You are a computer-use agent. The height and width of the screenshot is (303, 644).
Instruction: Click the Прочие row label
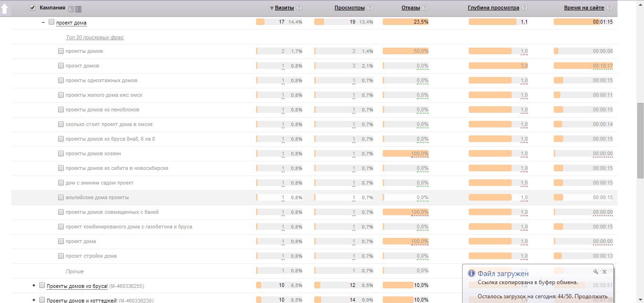point(75,271)
